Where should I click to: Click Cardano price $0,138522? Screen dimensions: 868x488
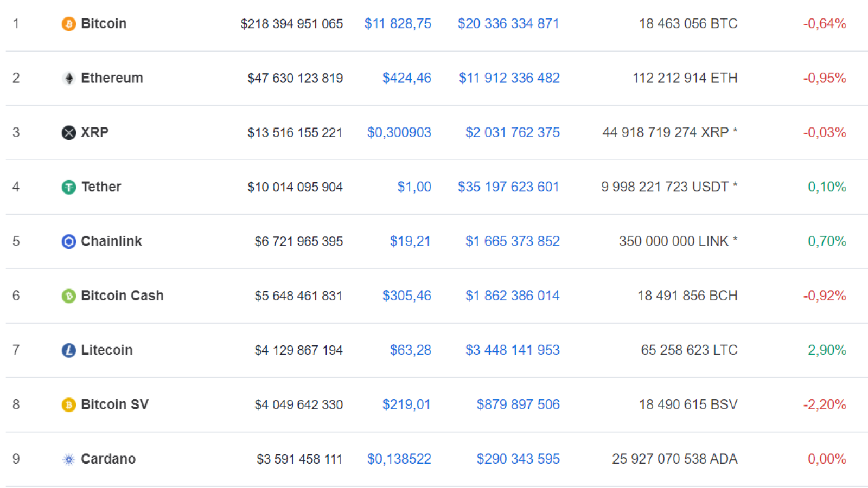tap(399, 459)
